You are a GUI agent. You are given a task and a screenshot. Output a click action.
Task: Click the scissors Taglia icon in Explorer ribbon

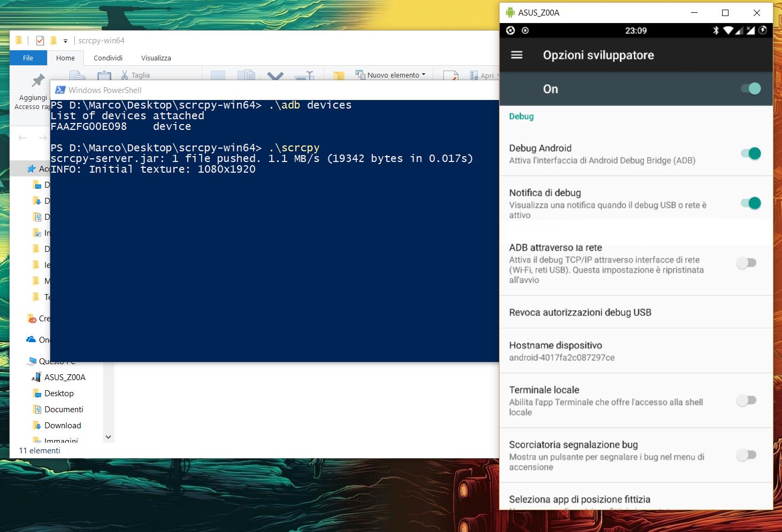pyautogui.click(x=125, y=75)
